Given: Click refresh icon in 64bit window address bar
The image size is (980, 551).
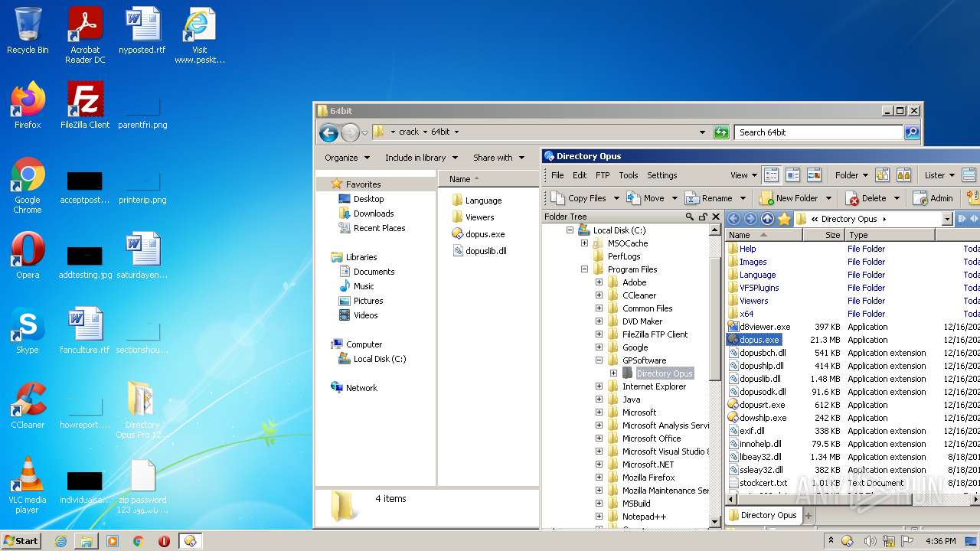Looking at the screenshot, I should pos(720,132).
